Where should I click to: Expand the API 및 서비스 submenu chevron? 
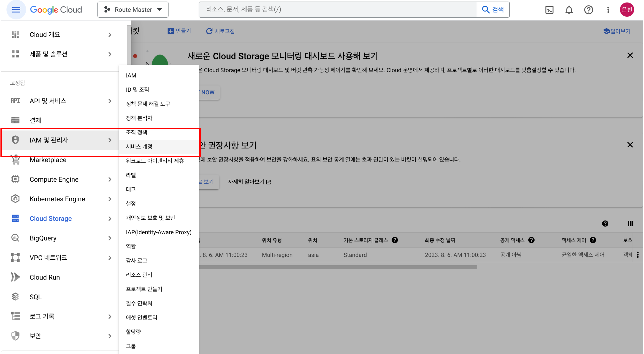(x=110, y=101)
